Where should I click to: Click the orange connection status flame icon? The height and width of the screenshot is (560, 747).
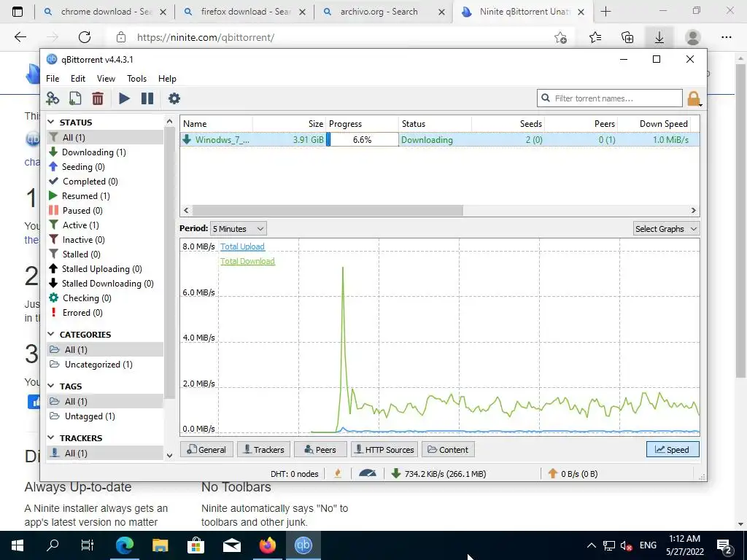[x=338, y=473]
